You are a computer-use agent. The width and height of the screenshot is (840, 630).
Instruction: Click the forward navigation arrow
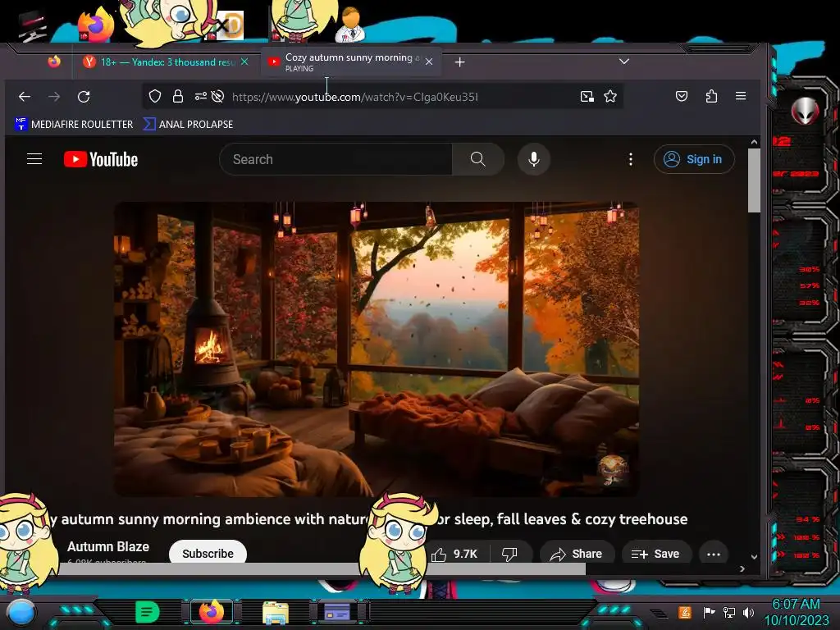(54, 97)
